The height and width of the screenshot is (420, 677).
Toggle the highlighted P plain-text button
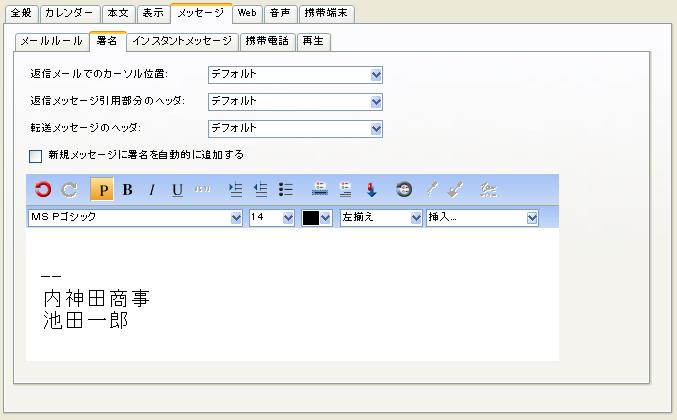pyautogui.click(x=102, y=189)
